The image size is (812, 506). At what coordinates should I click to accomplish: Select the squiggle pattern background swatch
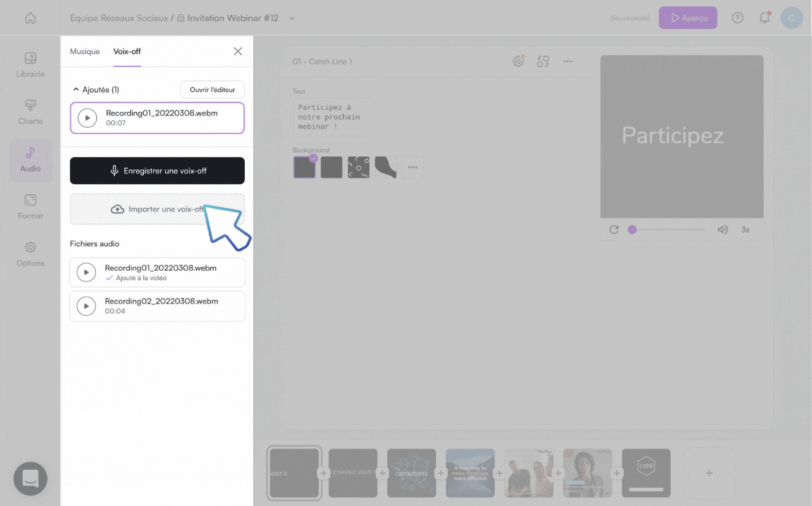pos(358,167)
